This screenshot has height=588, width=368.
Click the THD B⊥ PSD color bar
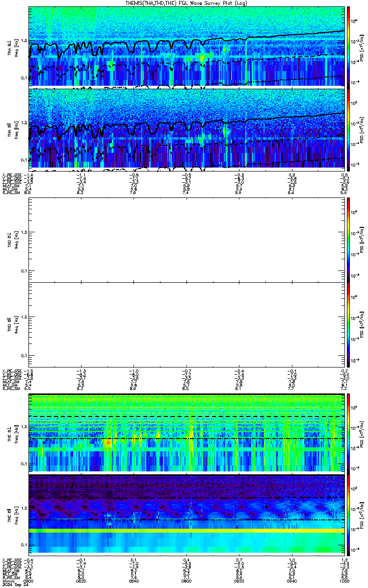[349, 240]
